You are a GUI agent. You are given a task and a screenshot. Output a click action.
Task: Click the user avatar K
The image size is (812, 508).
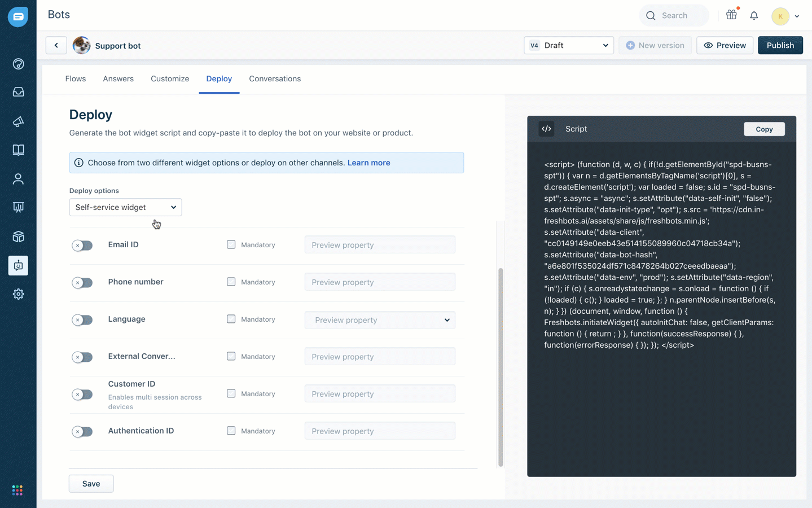tap(780, 16)
